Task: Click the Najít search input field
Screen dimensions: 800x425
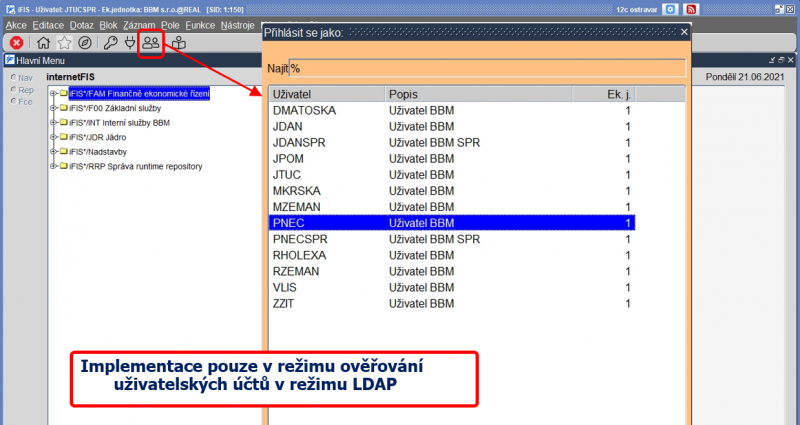Action: 487,69
